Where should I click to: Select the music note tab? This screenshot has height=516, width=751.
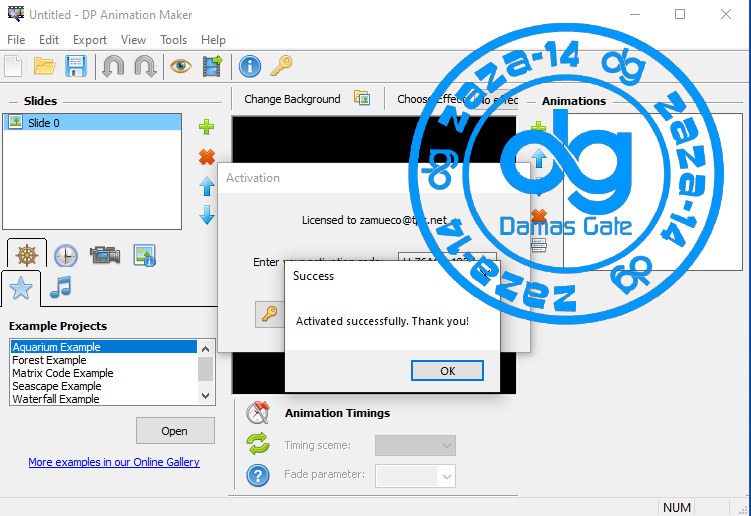(x=61, y=287)
